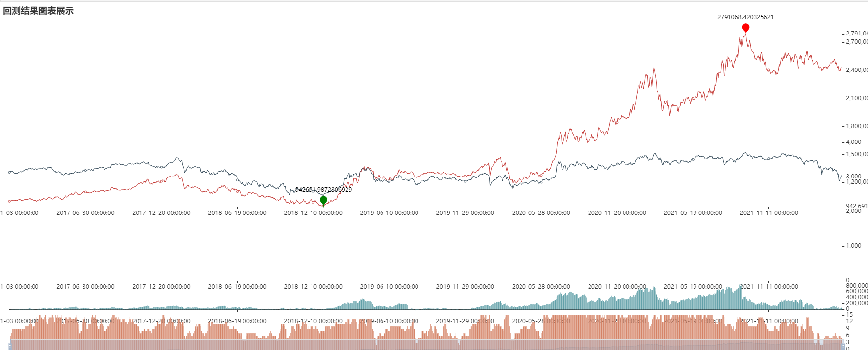Select the 942691.9872306929 minimum value label
Image resolution: width=868 pixels, height=354 pixels.
pyautogui.click(x=323, y=190)
